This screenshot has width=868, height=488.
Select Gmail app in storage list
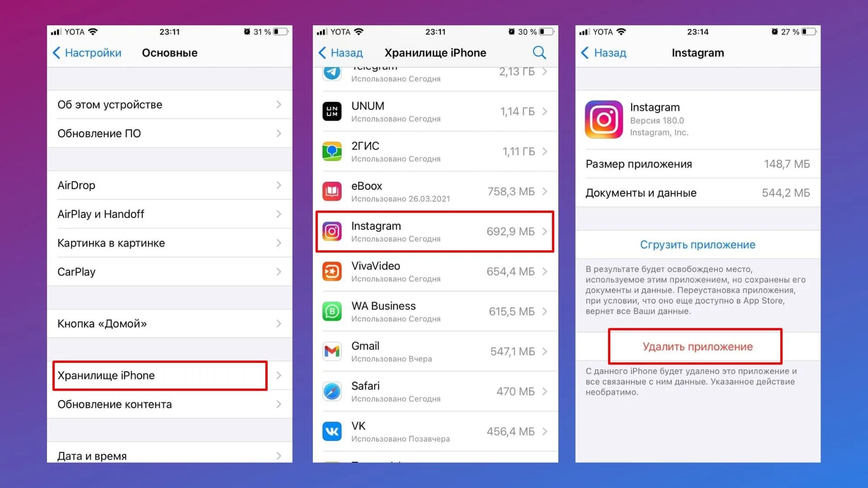coord(434,351)
